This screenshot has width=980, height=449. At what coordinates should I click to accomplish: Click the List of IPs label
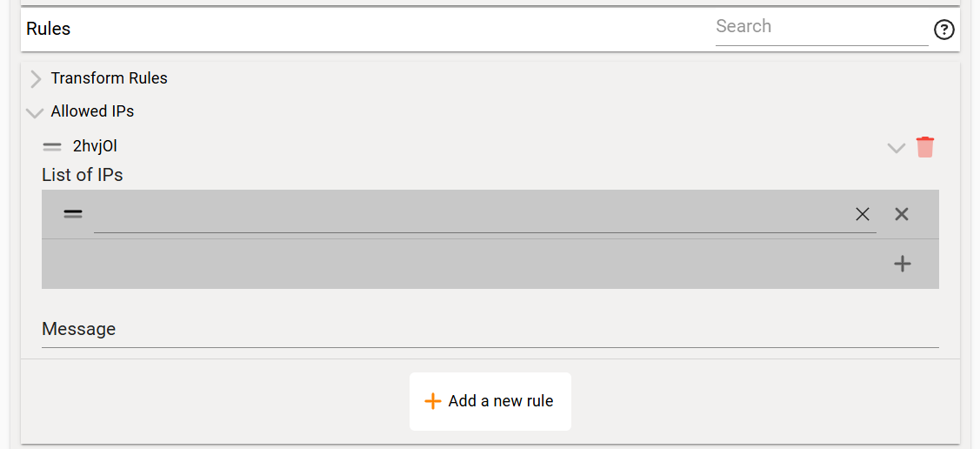coord(83,175)
